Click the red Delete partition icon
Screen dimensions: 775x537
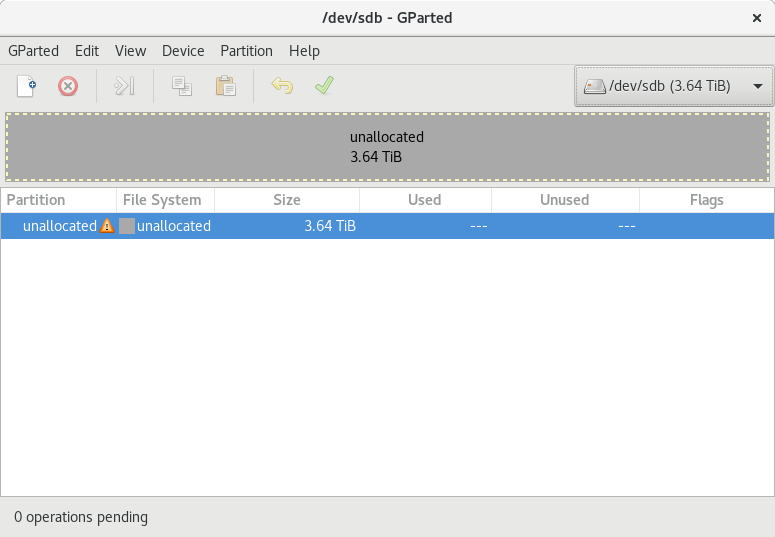[x=68, y=86]
